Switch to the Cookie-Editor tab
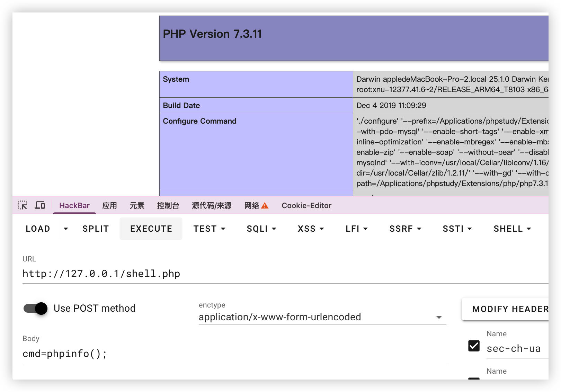The height and width of the screenshot is (392, 561). [306, 206]
